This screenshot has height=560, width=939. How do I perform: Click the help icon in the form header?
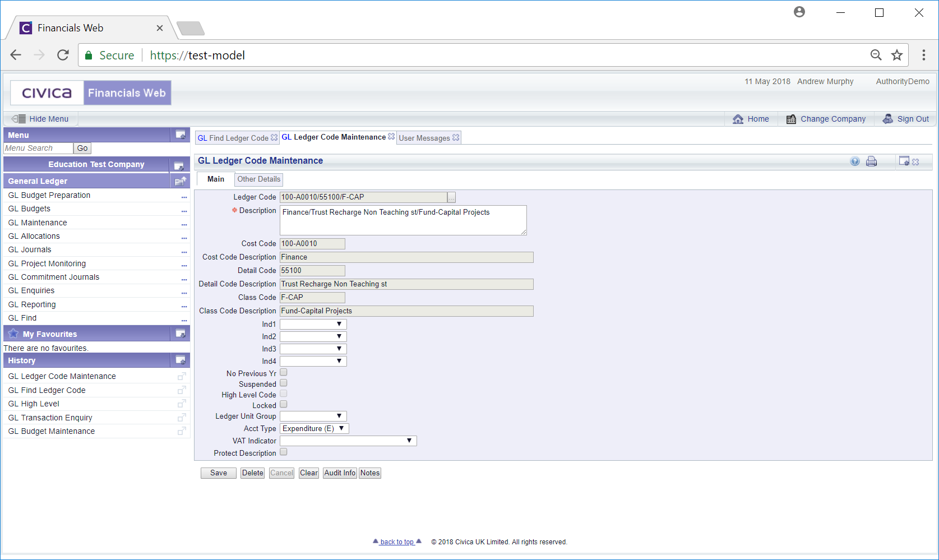(x=854, y=161)
